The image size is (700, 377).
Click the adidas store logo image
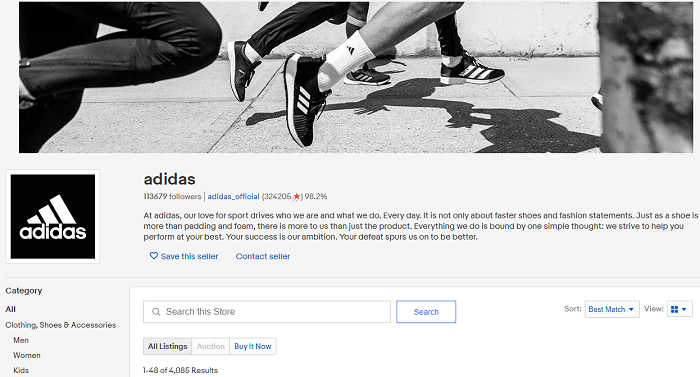[53, 216]
